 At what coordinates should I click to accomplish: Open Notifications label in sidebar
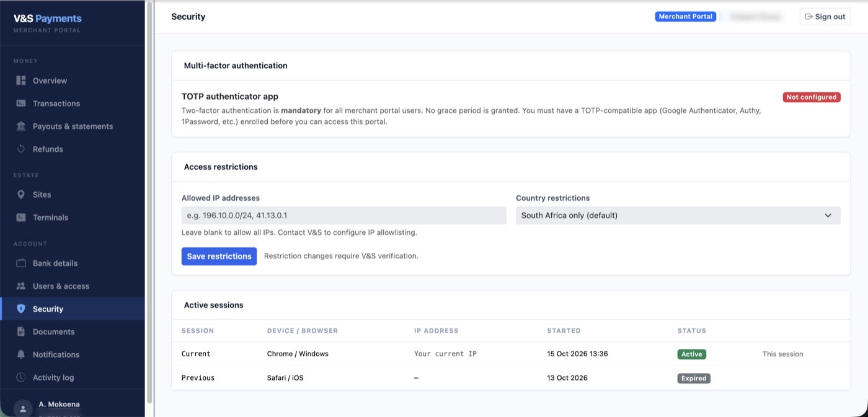point(56,355)
